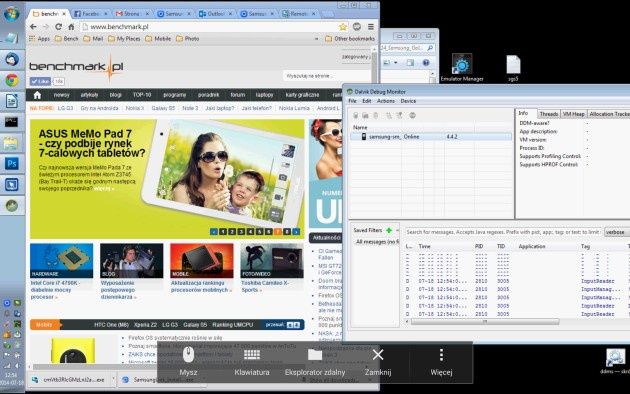This screenshot has width=630, height=394.
Task: Open the Toshiba Camileo X-Sports article
Action: 265,286
